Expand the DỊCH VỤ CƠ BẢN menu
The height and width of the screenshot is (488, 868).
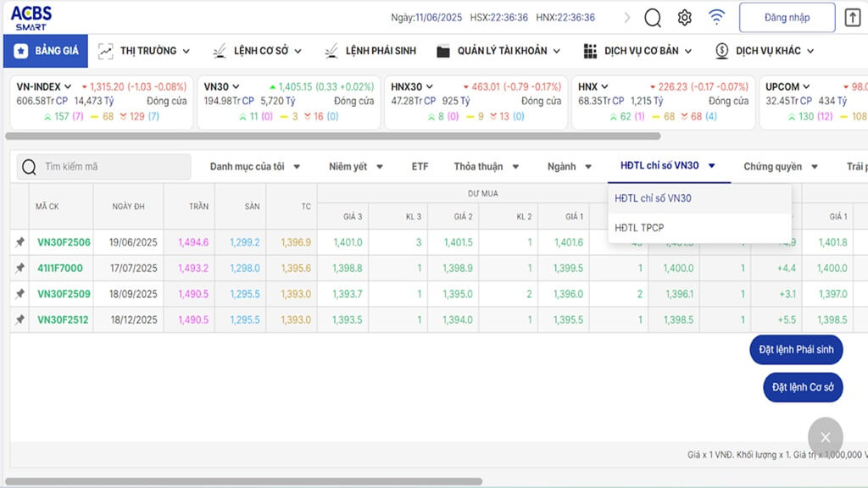[x=637, y=51]
